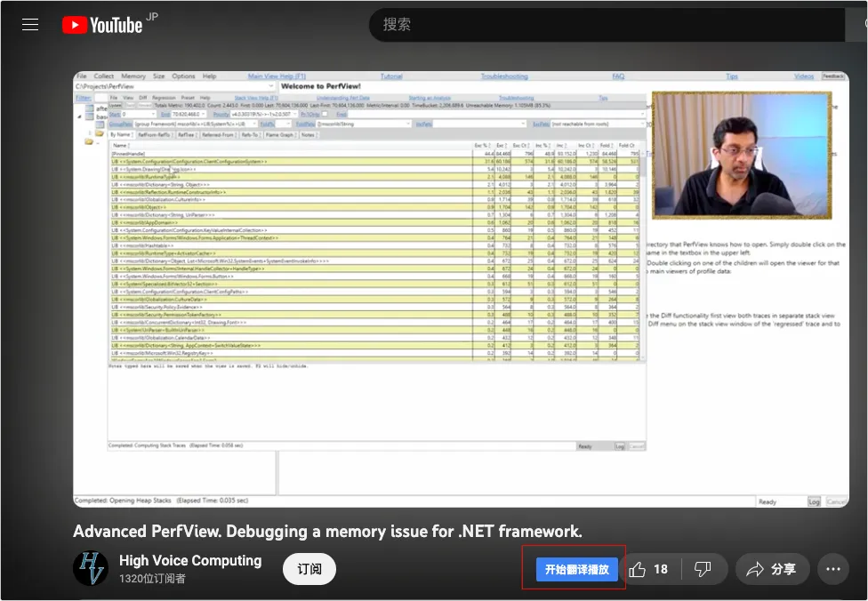This screenshot has width=868, height=601.
Task: Click the presenter webcam inset in video
Action: coord(742,155)
